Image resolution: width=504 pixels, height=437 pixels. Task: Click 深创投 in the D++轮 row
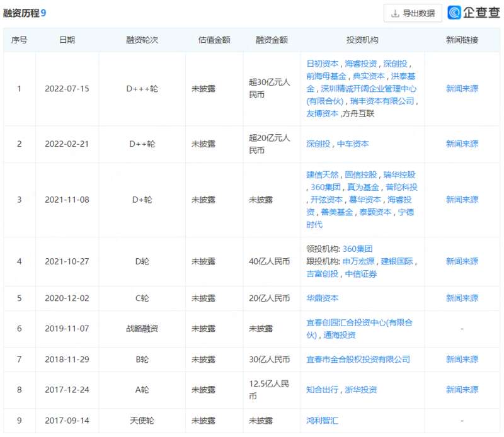click(x=318, y=144)
